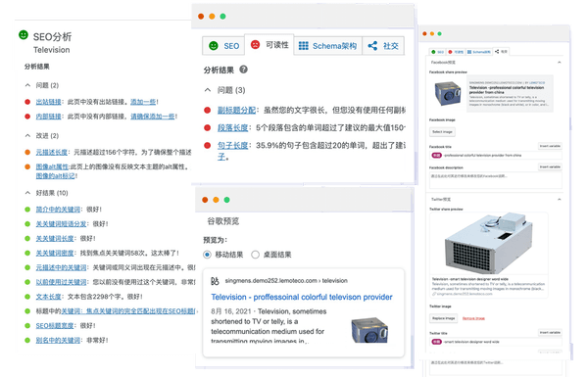This screenshot has width=588, height=377.
Task: Select the 桌面结果 radio option
Action: pyautogui.click(x=255, y=255)
